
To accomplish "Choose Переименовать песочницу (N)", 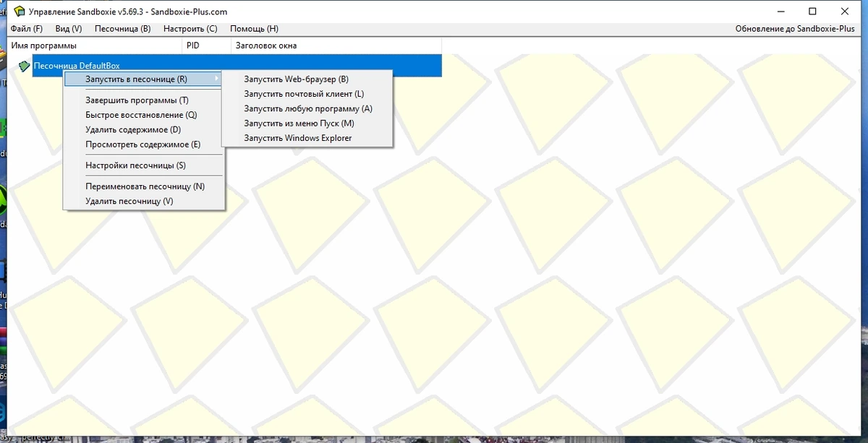I will click(x=143, y=186).
